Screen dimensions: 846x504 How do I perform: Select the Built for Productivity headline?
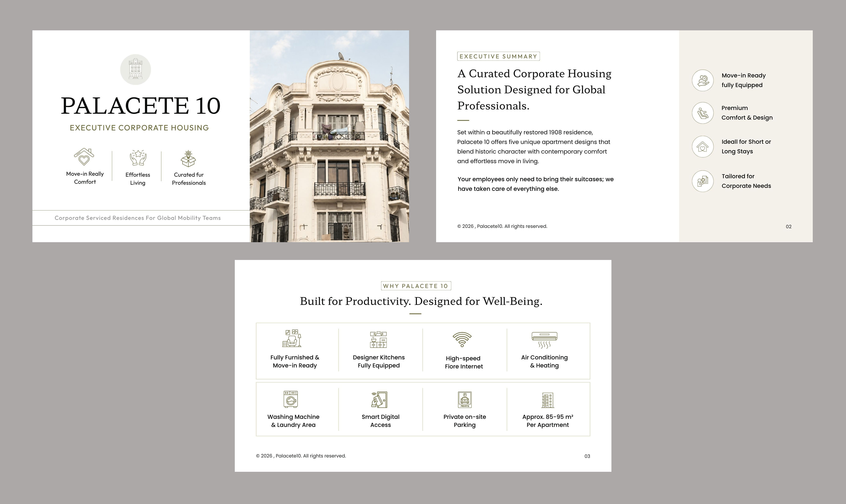click(421, 301)
